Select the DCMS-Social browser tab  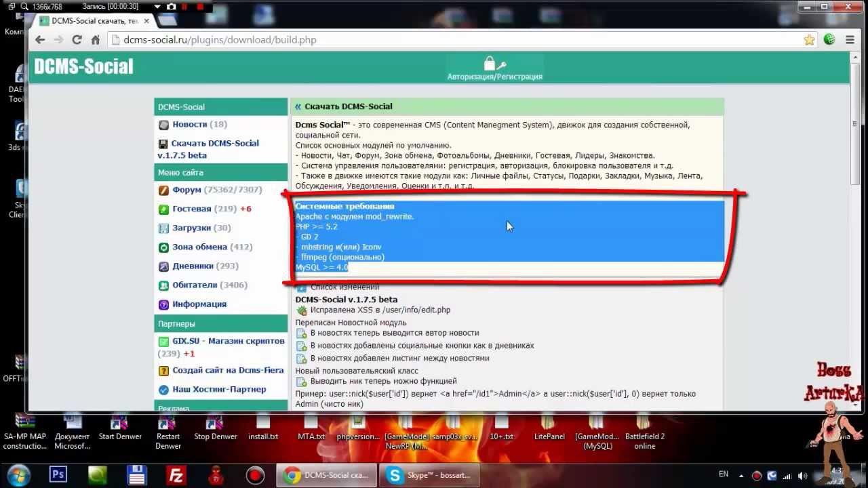(x=94, y=21)
